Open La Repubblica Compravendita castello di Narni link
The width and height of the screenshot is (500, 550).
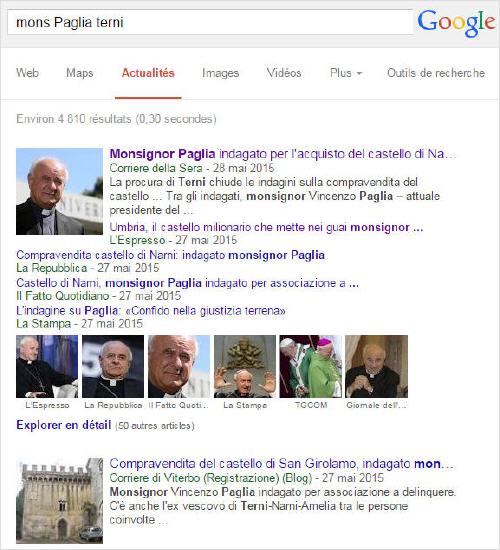170,255
